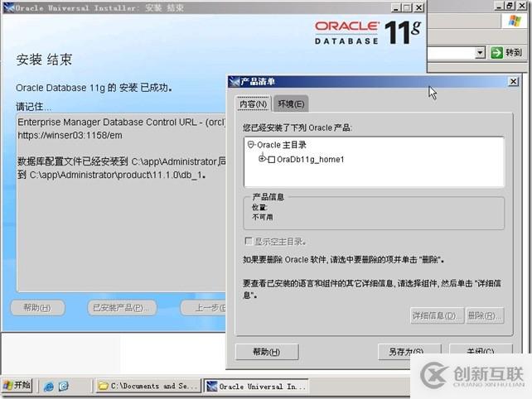Select OraDb11g_home1 in the product tree
Screen dimensions: 532x399
[311, 159]
